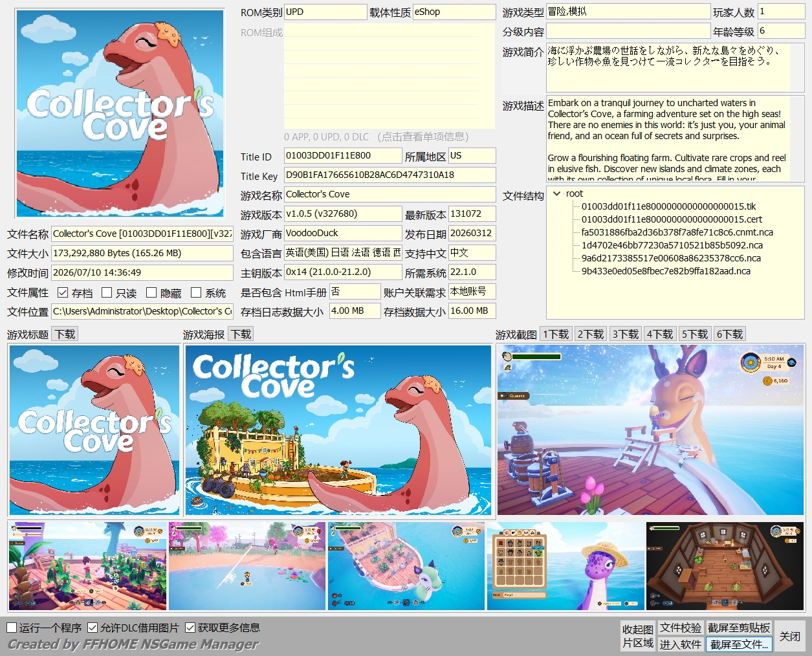Screen dimensions: 812x656
Task: Download screenshot 1 with 1下载
Action: [x=556, y=334]
